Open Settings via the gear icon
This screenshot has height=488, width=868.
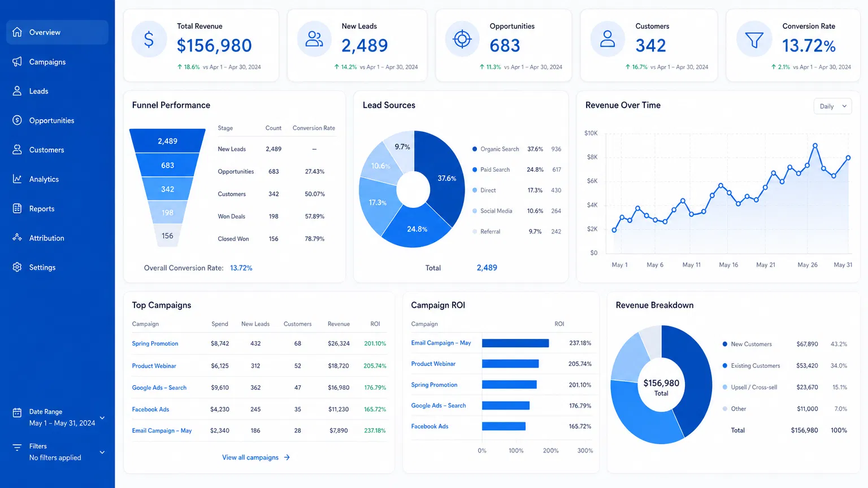tap(18, 267)
